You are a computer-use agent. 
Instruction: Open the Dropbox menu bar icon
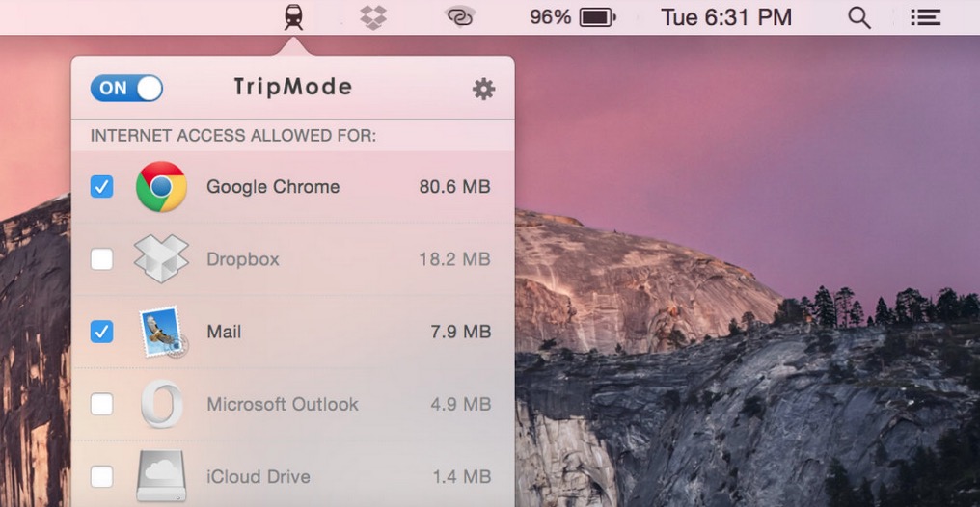pos(373,17)
